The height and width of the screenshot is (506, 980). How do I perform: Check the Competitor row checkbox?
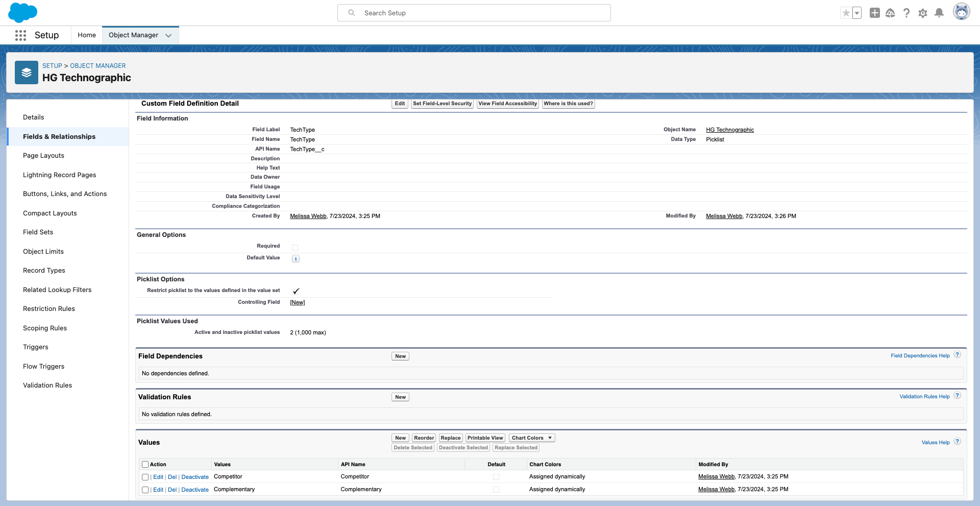pos(145,477)
